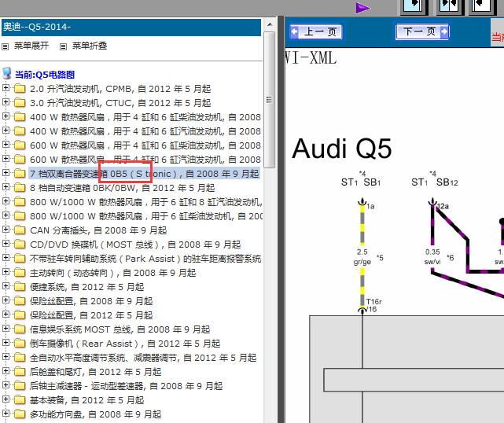Viewport: 504px width, 423px height.
Task: Open '倒车摄像机(Rear Assist), 自 2012 年 5 月起'
Action: (125, 344)
